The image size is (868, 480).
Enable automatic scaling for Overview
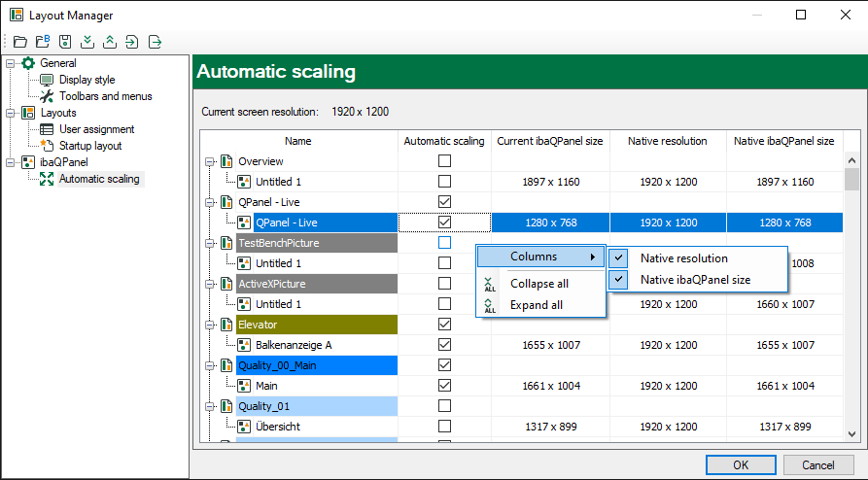tap(444, 161)
